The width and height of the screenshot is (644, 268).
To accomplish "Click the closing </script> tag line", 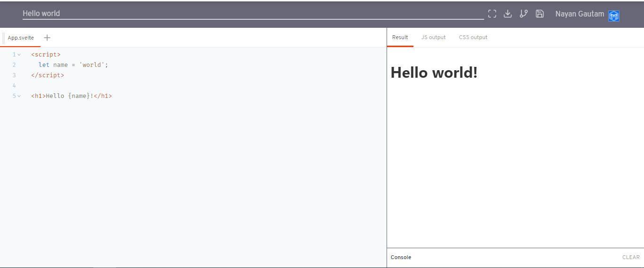I will coord(48,75).
